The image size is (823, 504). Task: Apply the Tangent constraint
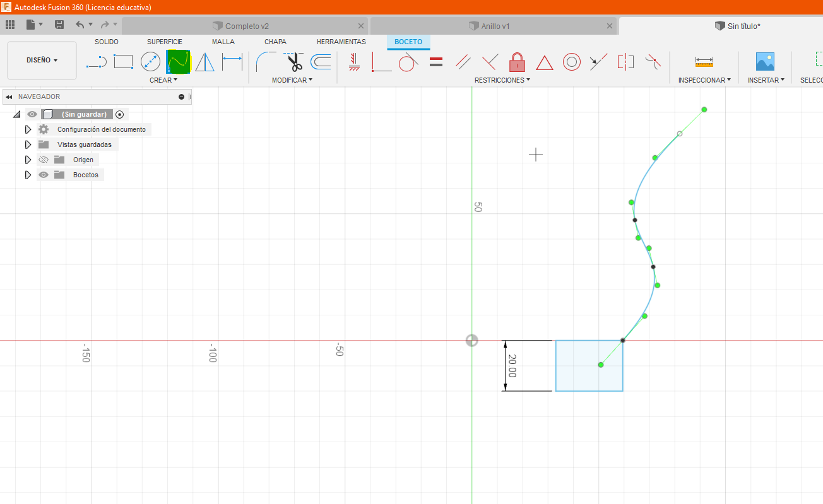(x=408, y=62)
